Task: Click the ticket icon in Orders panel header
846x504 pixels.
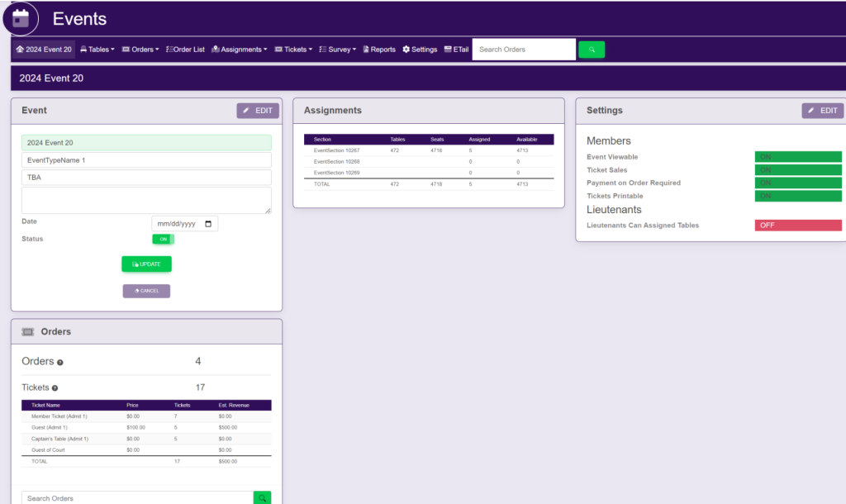Action: point(27,331)
